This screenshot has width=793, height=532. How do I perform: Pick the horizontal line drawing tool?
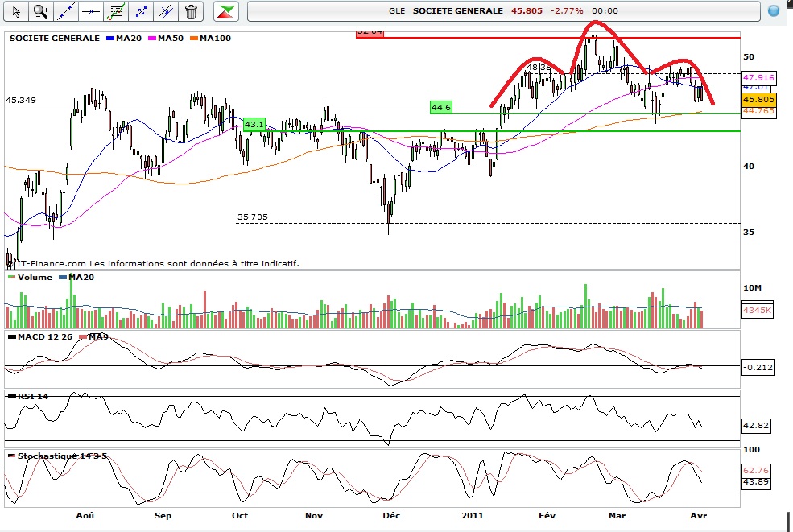(x=90, y=11)
